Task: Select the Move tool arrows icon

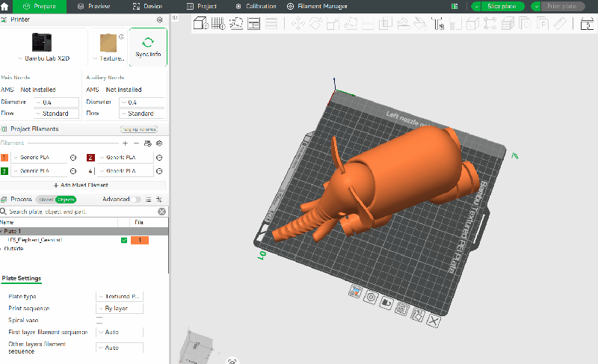Action: coord(298,23)
